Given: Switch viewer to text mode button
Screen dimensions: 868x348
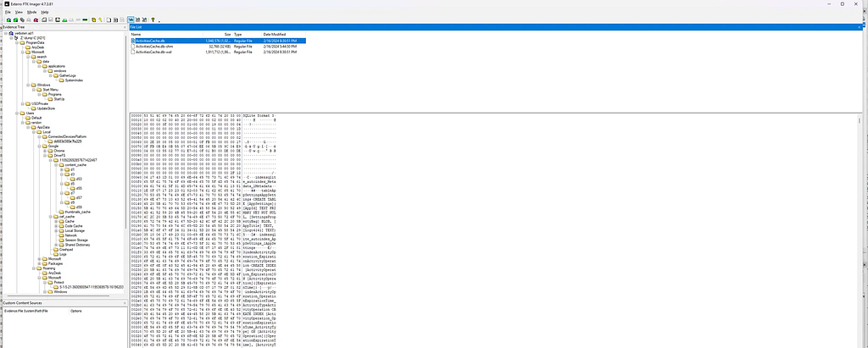Looking at the screenshot, I should [x=138, y=20].
